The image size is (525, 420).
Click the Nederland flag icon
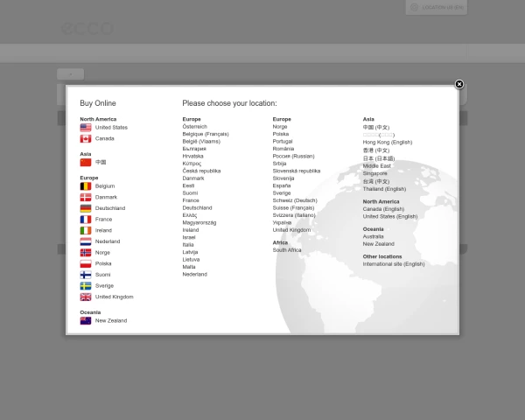click(86, 241)
